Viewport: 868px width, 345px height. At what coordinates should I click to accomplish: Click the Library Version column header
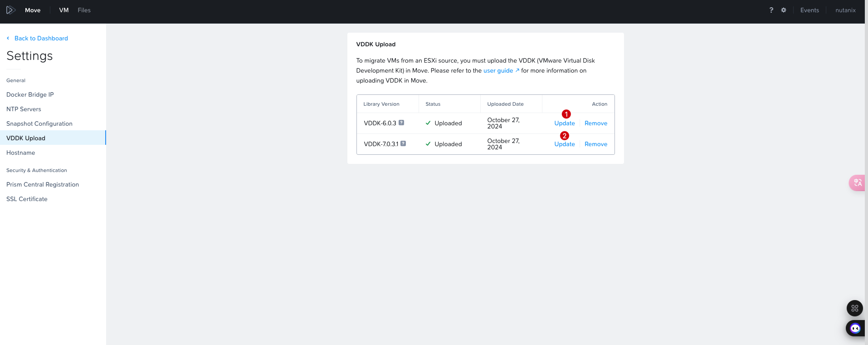pyautogui.click(x=381, y=104)
